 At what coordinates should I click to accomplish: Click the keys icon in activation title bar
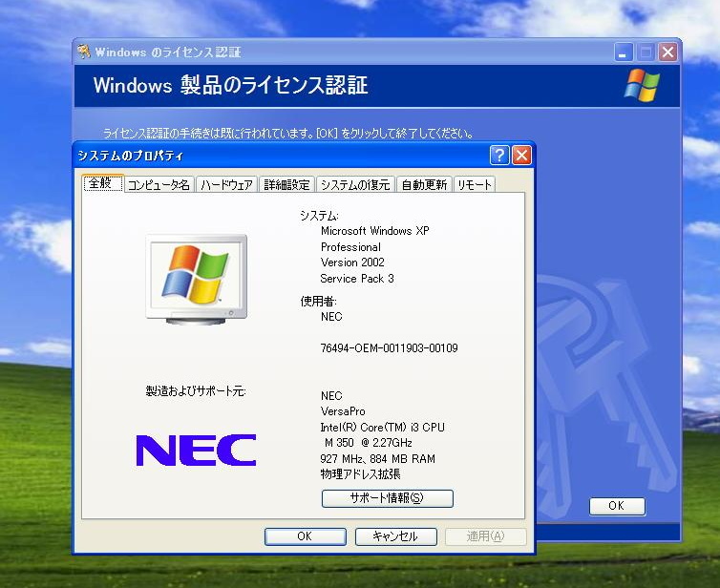[84, 52]
